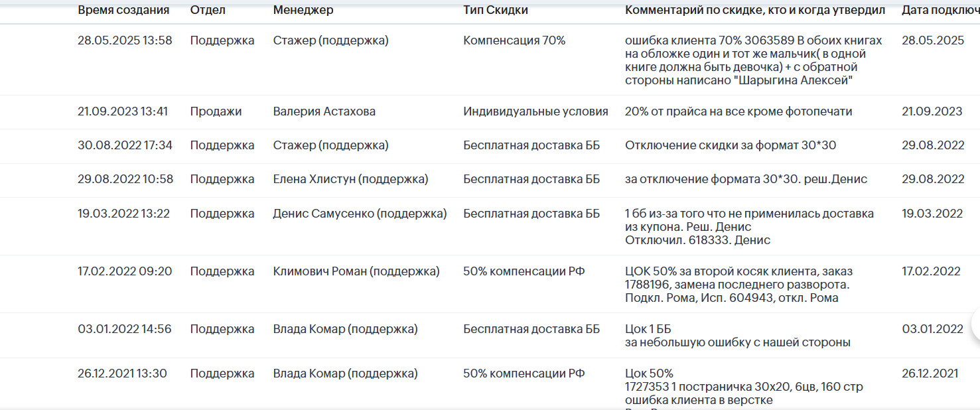980x410 pixels.
Task: Select the "Климович Роман (поддержка)" manager cell
Action: (x=356, y=271)
